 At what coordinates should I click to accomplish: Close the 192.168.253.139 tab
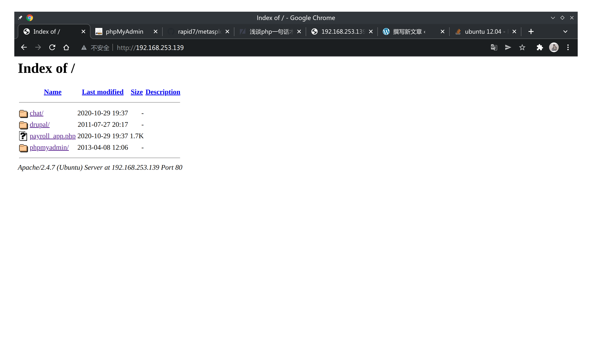pos(371,31)
